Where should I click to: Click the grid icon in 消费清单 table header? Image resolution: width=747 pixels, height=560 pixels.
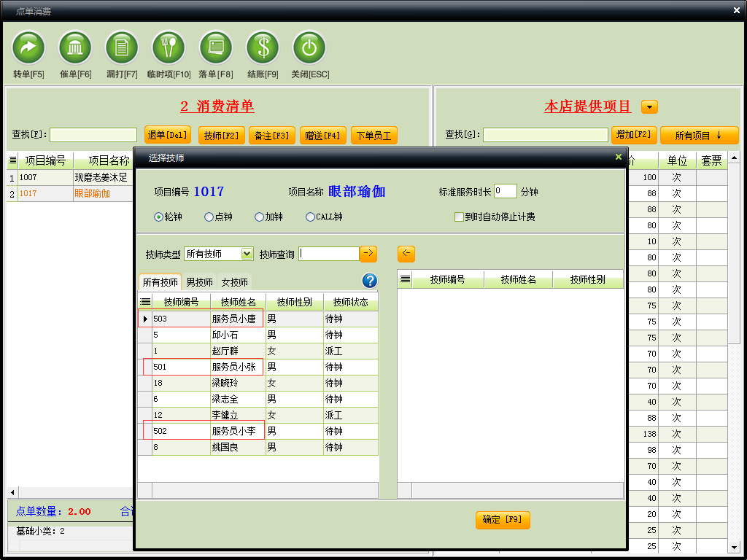tap(12, 160)
